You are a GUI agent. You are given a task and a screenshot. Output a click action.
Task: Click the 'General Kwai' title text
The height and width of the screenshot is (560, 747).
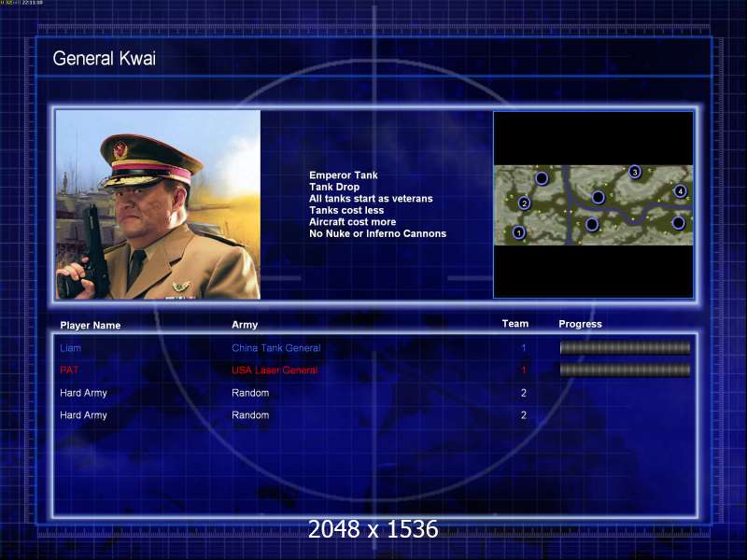pos(105,59)
